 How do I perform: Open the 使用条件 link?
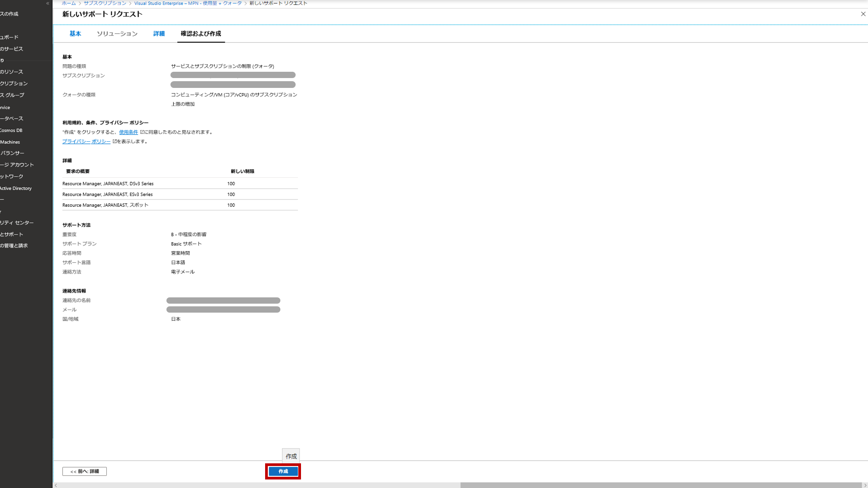[x=128, y=132]
